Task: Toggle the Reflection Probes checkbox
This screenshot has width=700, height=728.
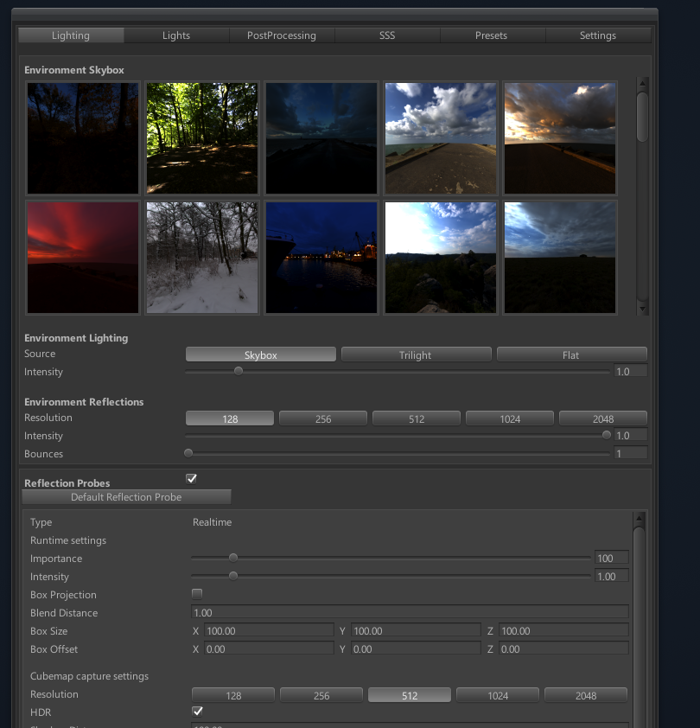Action: point(191,479)
